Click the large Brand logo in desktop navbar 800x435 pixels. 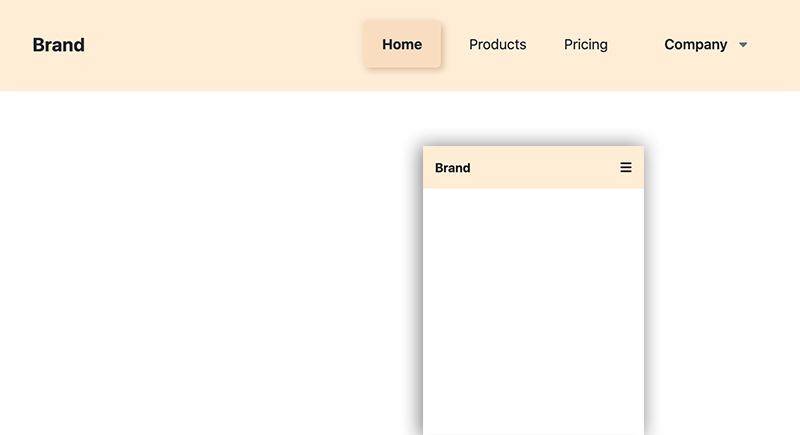tap(59, 45)
